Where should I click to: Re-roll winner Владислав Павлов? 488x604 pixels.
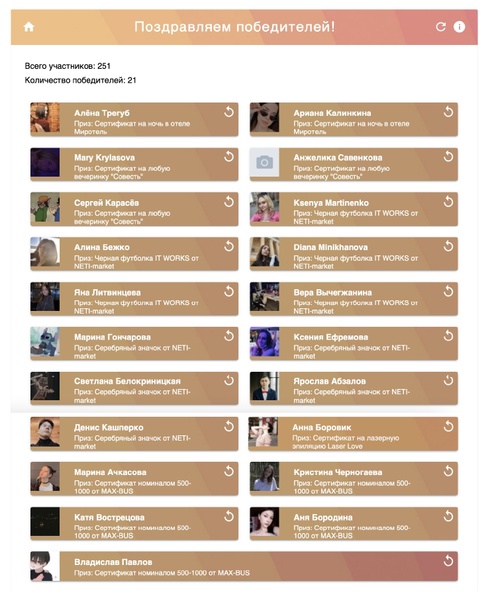(448, 561)
